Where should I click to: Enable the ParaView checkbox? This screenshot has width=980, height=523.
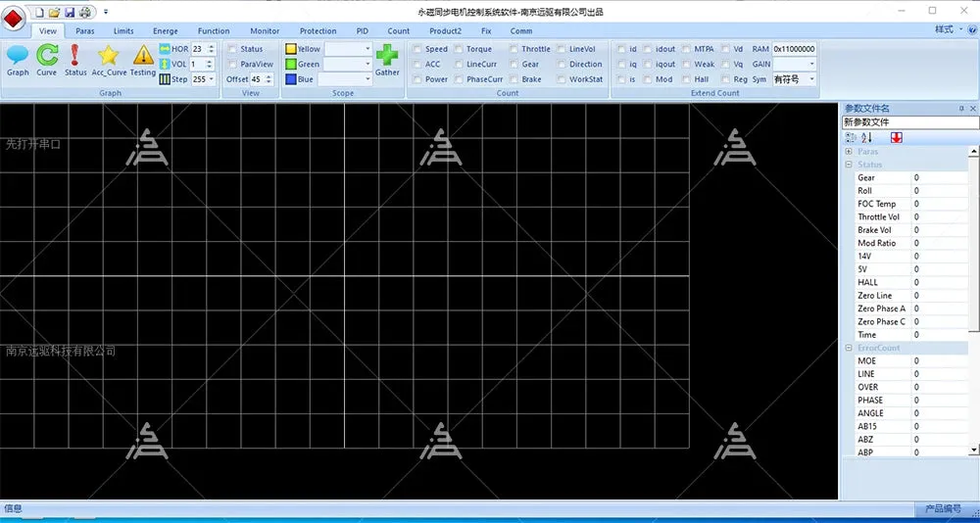click(x=232, y=64)
